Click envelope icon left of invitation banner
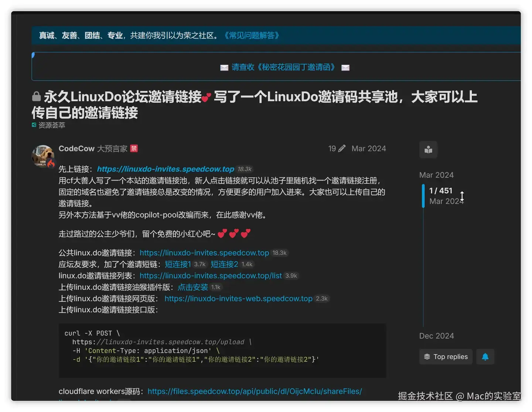The height and width of the screenshot is (412, 532). (224, 67)
